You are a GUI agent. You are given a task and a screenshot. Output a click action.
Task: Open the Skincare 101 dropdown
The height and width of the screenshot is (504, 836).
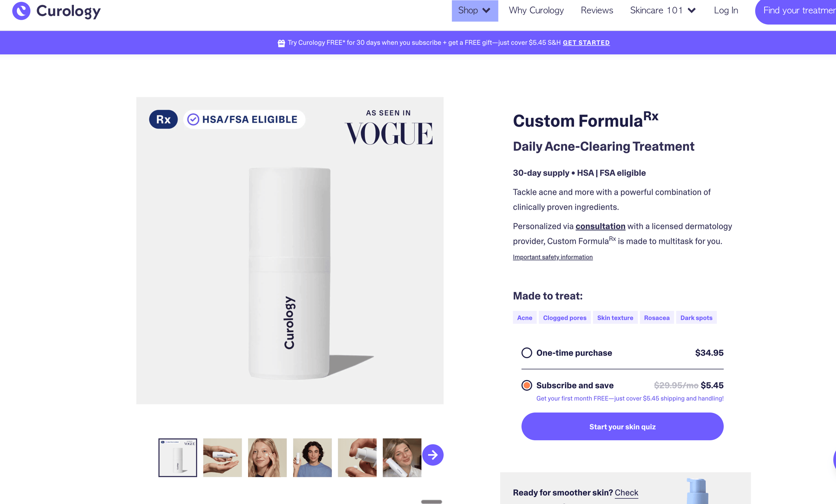[x=663, y=10]
